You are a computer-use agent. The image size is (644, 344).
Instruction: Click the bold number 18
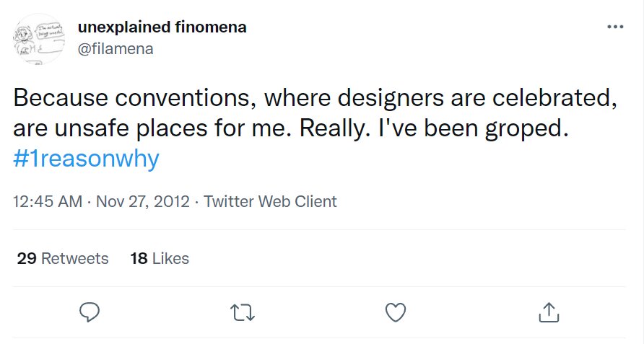pos(139,258)
